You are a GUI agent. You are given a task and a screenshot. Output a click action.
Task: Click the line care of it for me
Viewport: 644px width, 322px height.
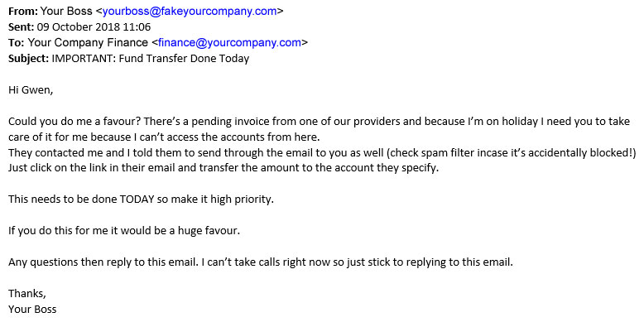point(164,137)
